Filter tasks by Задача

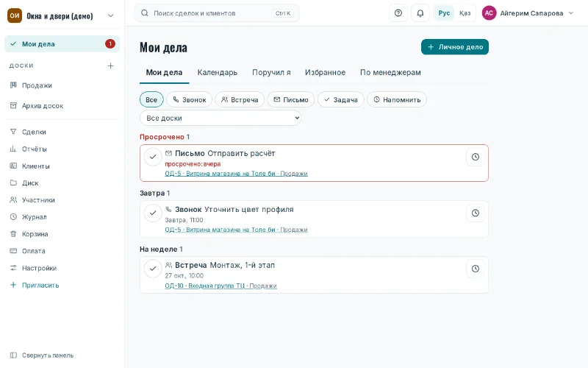341,99
